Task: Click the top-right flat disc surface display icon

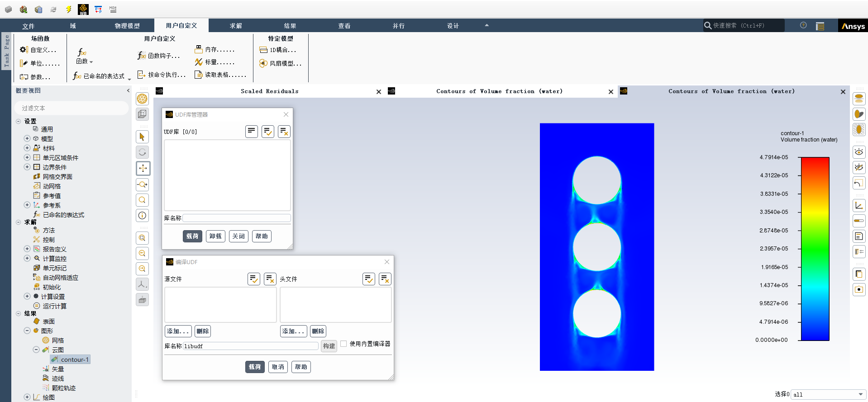Action: [859, 99]
